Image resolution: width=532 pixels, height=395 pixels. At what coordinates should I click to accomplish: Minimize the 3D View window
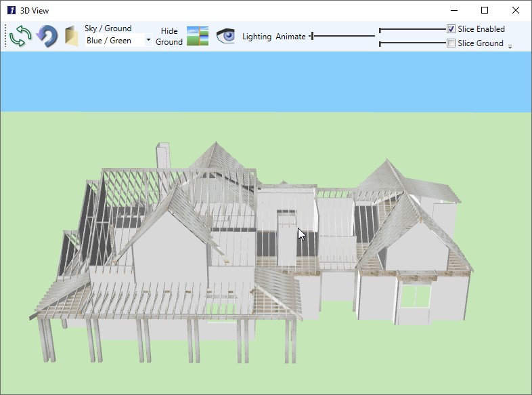pos(454,10)
